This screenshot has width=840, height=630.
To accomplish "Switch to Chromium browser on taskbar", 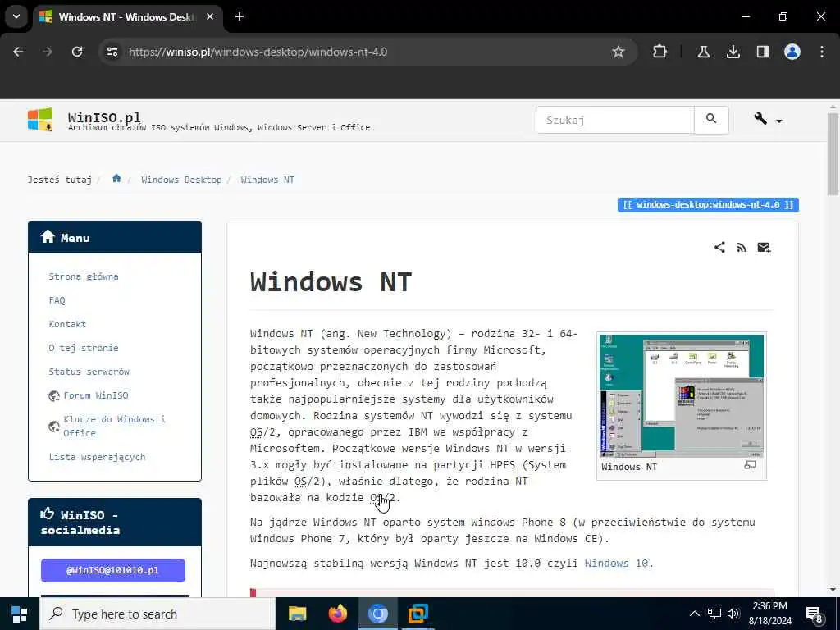I will tap(377, 614).
